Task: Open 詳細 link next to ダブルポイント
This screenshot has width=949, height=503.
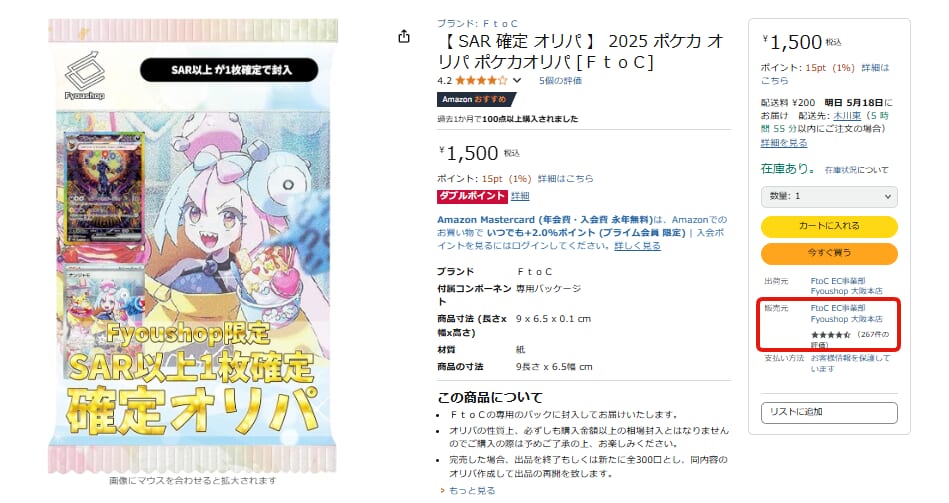Action: point(520,196)
